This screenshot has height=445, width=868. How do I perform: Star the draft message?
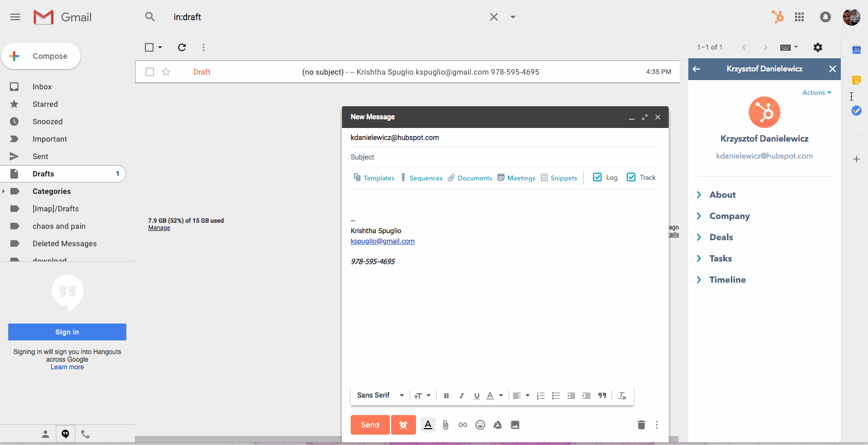[x=166, y=72]
